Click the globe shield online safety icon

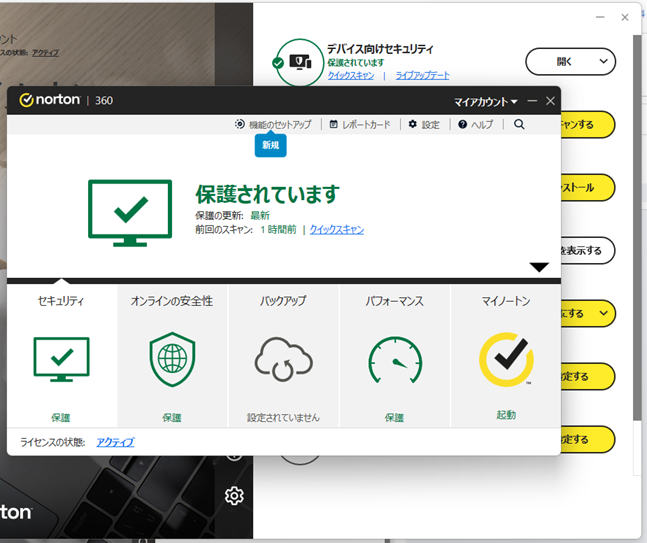172,359
